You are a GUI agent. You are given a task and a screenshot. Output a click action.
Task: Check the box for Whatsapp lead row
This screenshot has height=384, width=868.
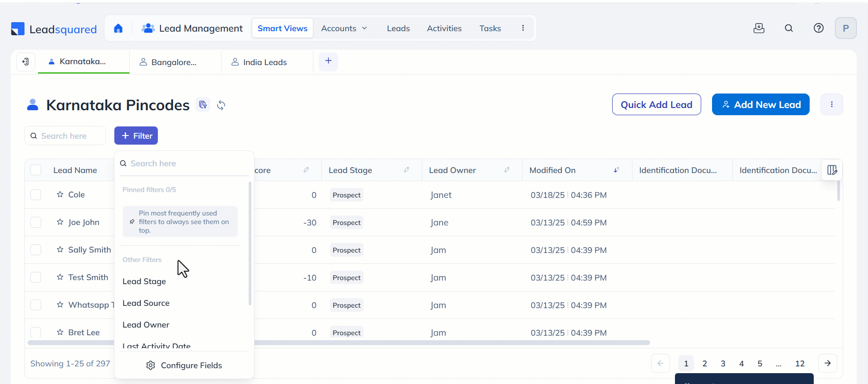(x=36, y=305)
